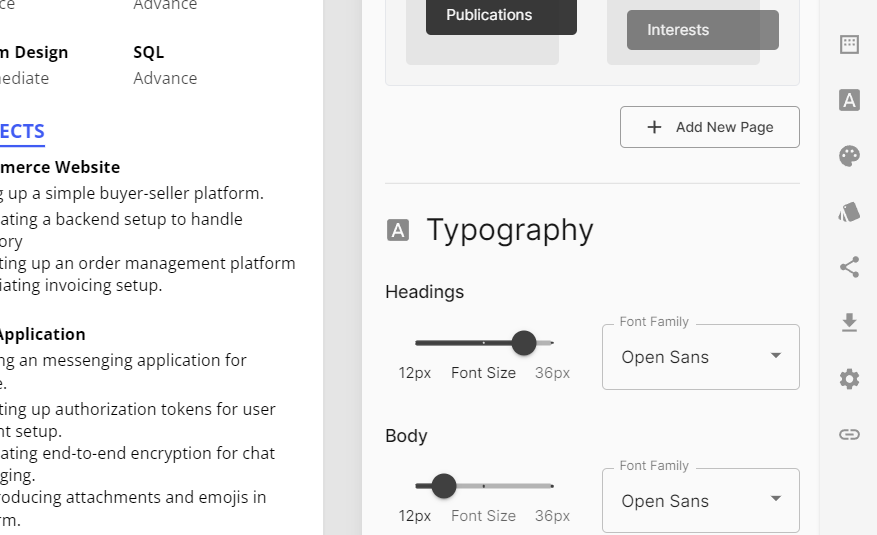
Task: Click the icon beside Typography heading
Action: click(398, 230)
